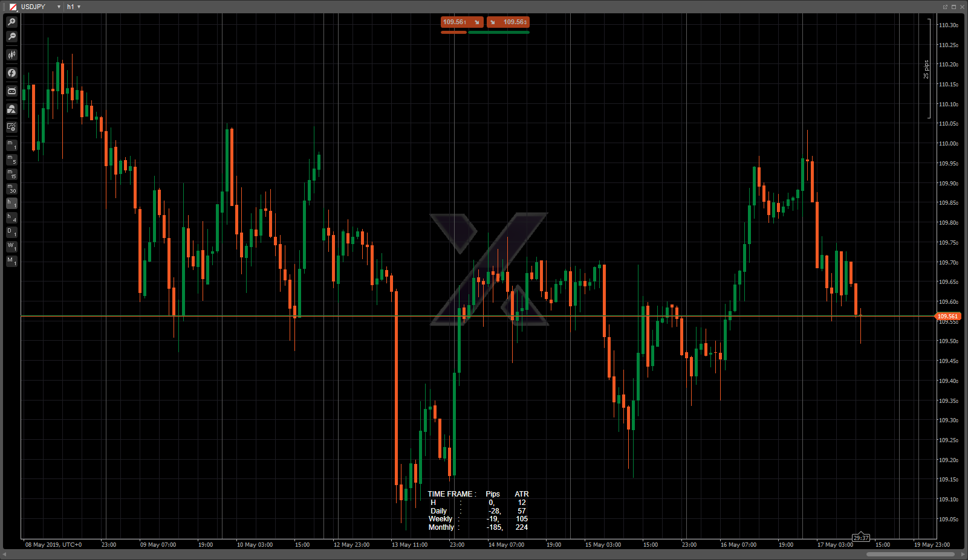Switch to the W1 weekly timeframe
The height and width of the screenshot is (560, 968).
[x=11, y=246]
